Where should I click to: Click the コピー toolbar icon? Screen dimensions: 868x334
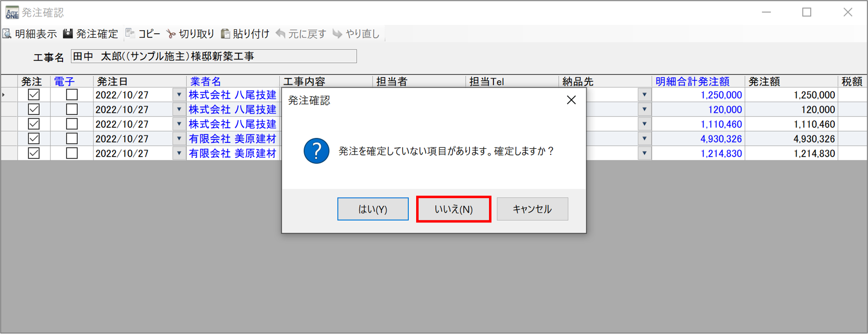pos(130,33)
